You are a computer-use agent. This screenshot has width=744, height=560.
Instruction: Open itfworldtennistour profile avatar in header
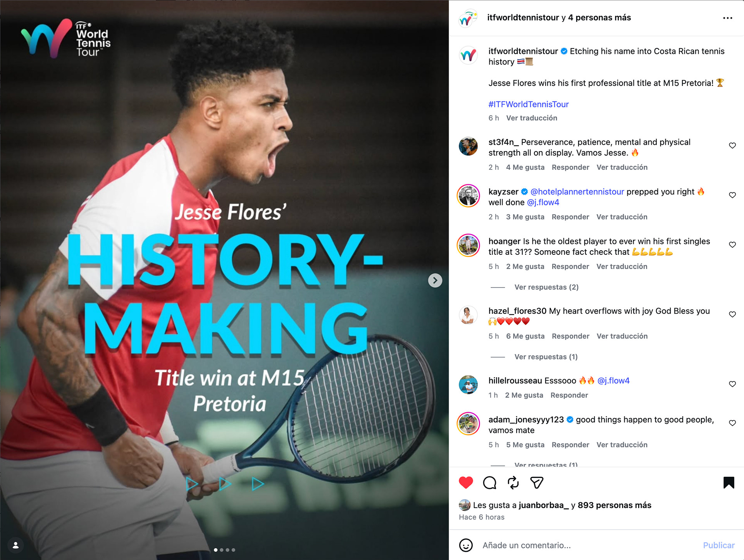(x=468, y=18)
